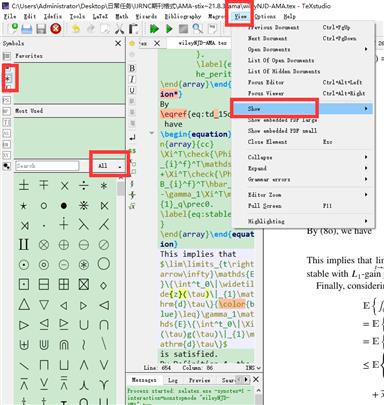The width and height of the screenshot is (384, 405).
Task: Open the All category dropdown in Symbols panel
Action: tap(110, 166)
